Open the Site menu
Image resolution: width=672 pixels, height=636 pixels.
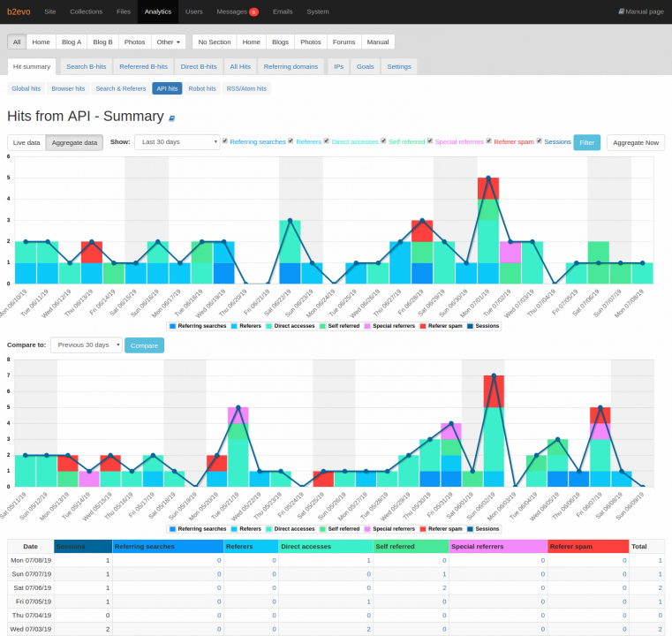50,11
